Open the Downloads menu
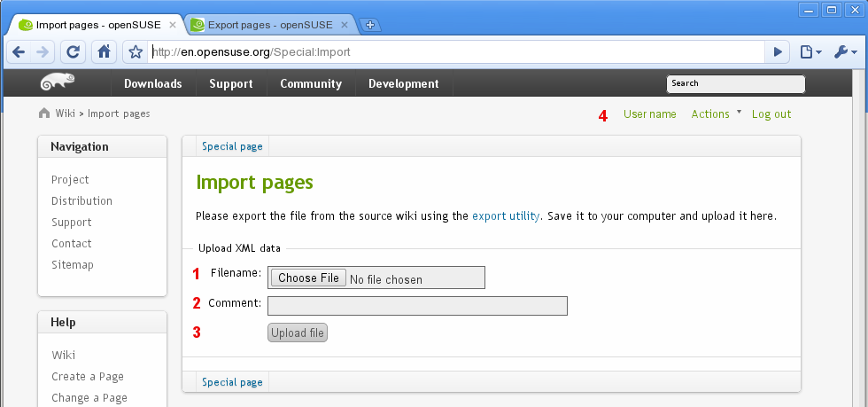 coord(152,83)
